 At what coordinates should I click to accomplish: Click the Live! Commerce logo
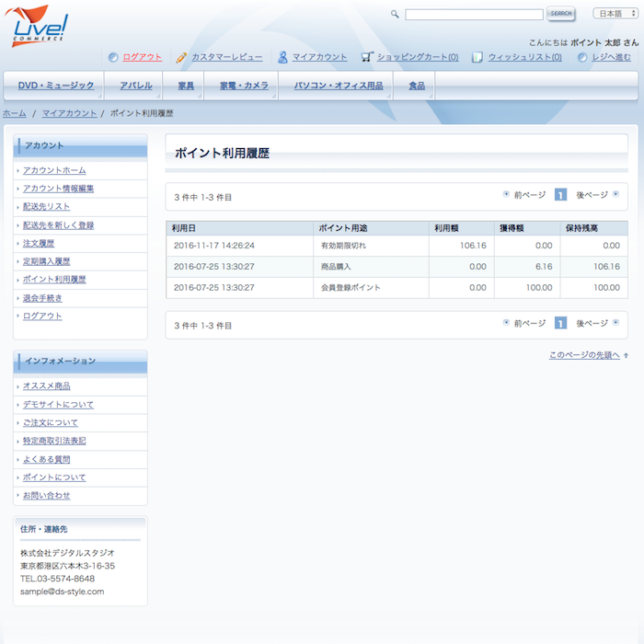pos(38,25)
